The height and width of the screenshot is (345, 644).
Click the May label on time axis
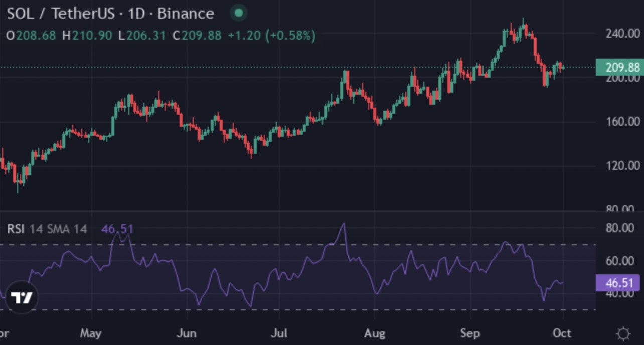pos(91,333)
